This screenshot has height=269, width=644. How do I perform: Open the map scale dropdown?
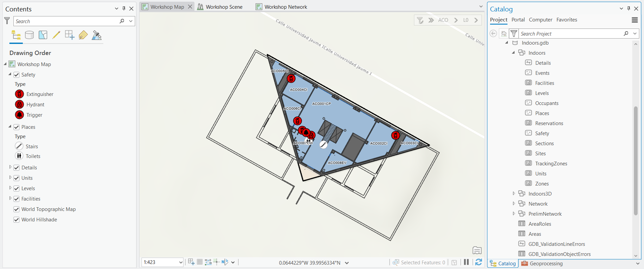click(181, 262)
